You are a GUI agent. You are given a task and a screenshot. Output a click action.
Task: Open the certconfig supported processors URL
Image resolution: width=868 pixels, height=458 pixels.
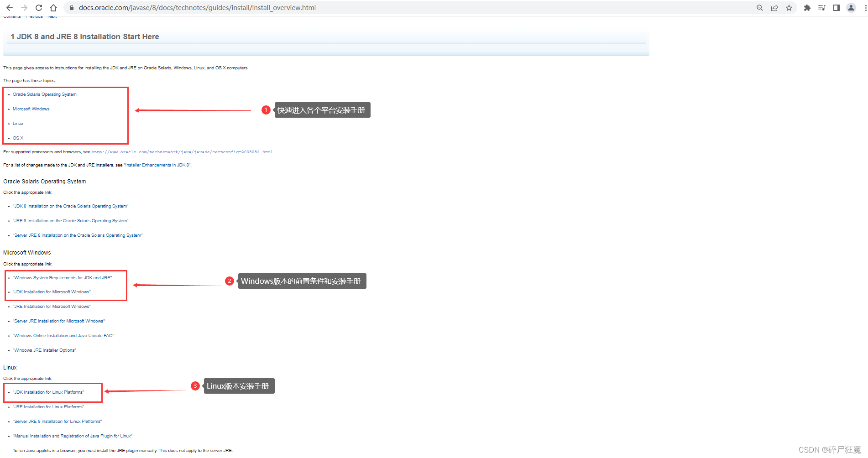pos(182,152)
